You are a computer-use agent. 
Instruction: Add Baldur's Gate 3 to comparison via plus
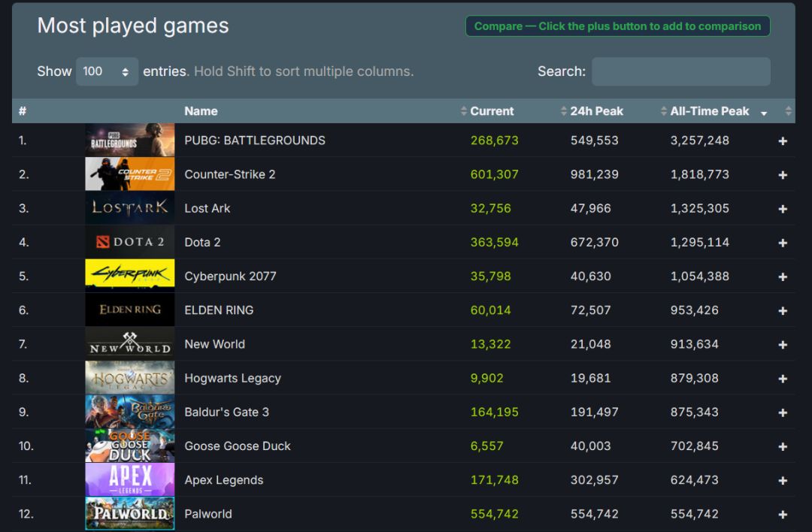[783, 413]
